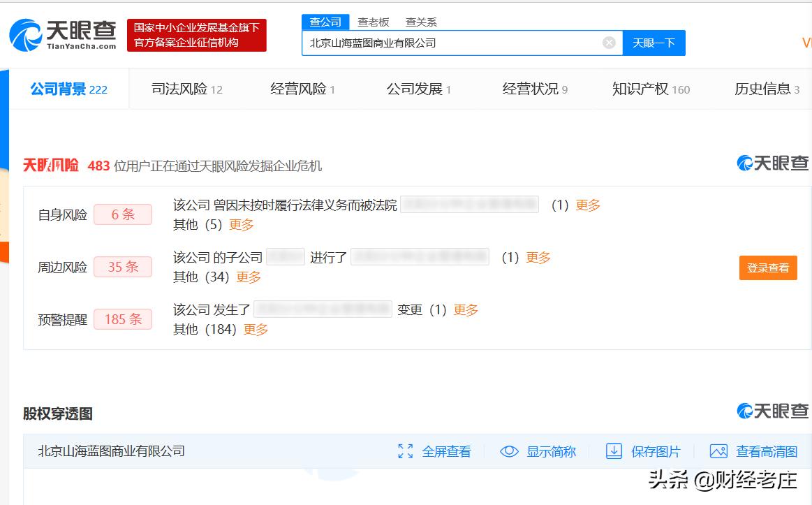The image size is (812, 505).
Task: Switch to the 查老板 search tab
Action: coord(374,22)
